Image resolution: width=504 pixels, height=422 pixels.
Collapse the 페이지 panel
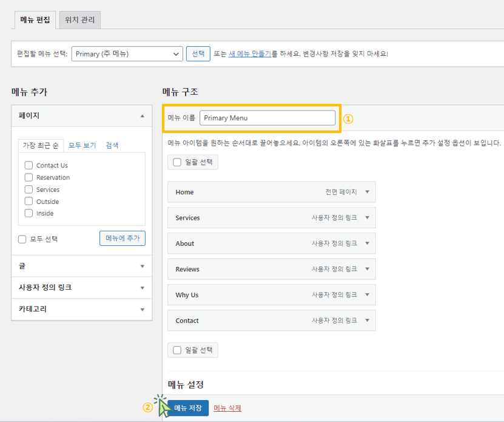143,116
